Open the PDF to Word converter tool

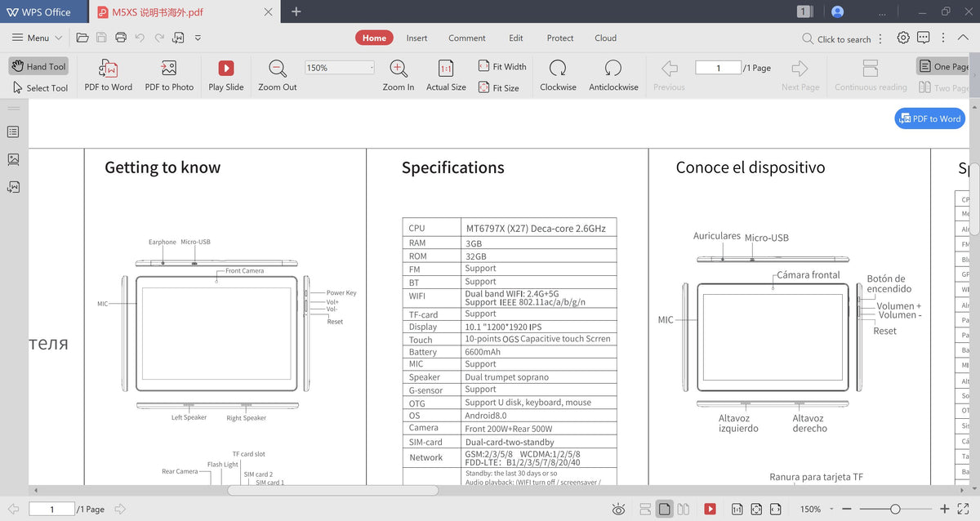pyautogui.click(x=107, y=76)
